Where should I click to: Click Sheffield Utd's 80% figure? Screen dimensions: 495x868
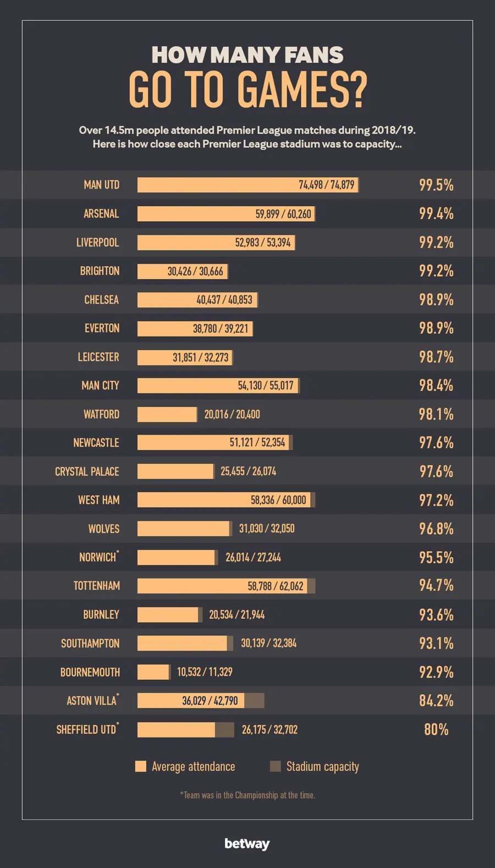point(436,729)
